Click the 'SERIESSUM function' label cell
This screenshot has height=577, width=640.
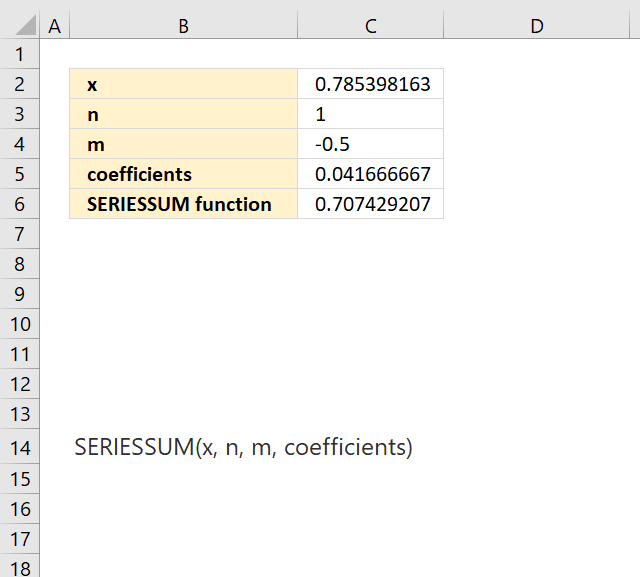[x=184, y=204]
